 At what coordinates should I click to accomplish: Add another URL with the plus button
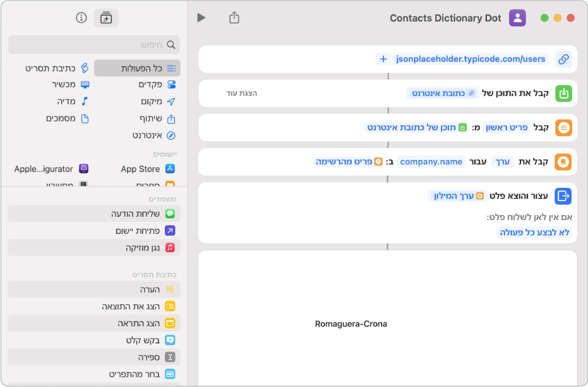383,59
